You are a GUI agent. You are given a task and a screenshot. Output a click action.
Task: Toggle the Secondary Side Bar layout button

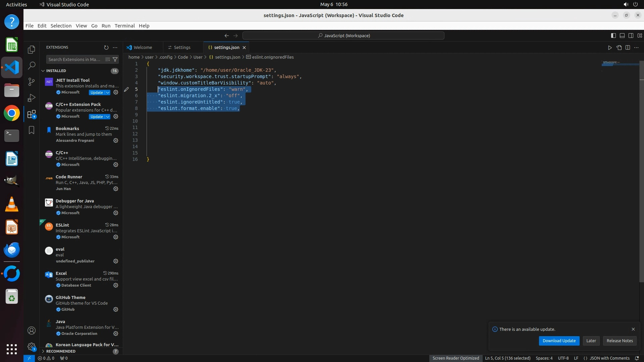[x=631, y=36]
